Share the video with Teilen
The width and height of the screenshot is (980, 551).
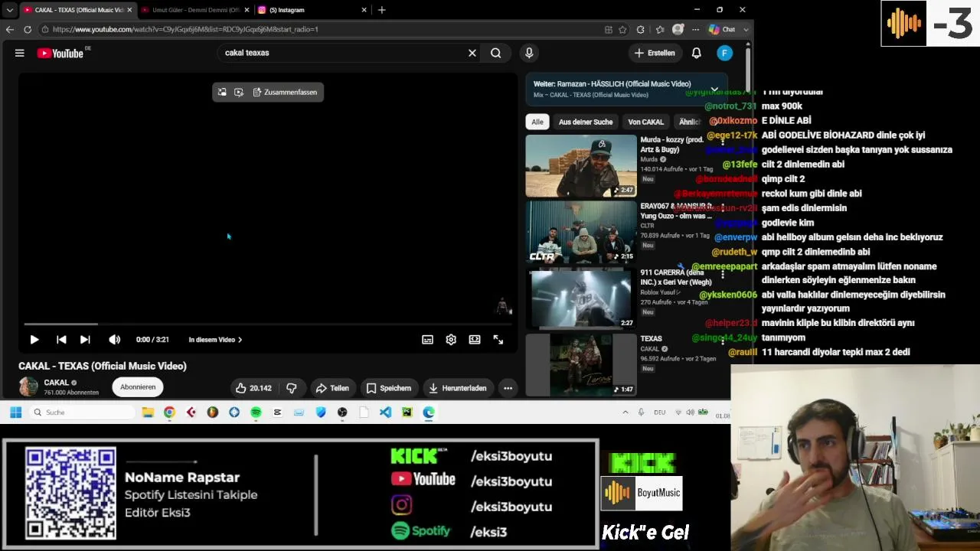pos(332,388)
